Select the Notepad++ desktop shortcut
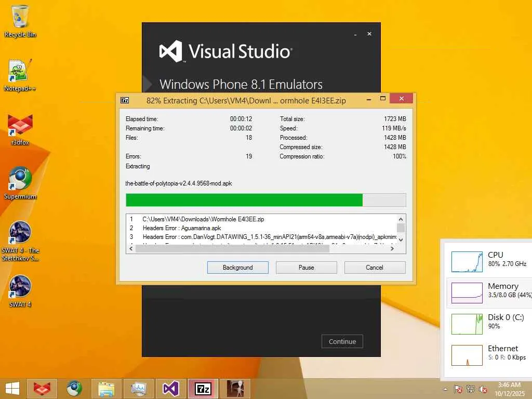 click(x=20, y=75)
